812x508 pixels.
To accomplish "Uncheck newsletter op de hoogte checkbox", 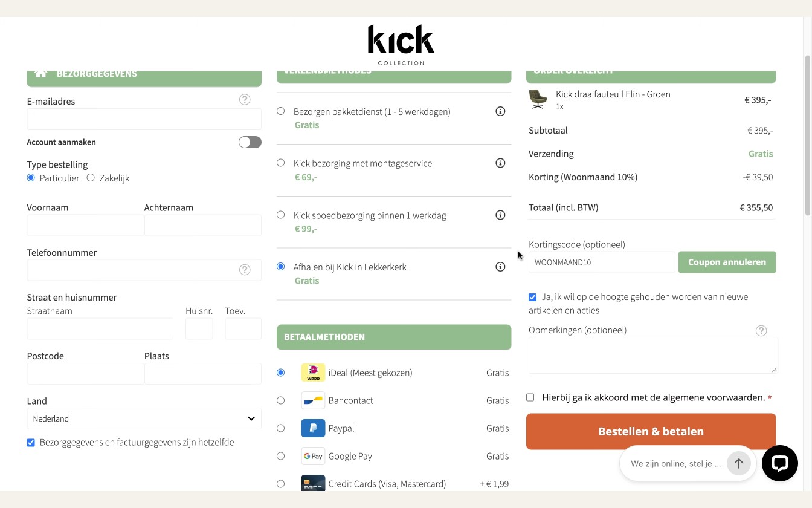I will pyautogui.click(x=532, y=297).
